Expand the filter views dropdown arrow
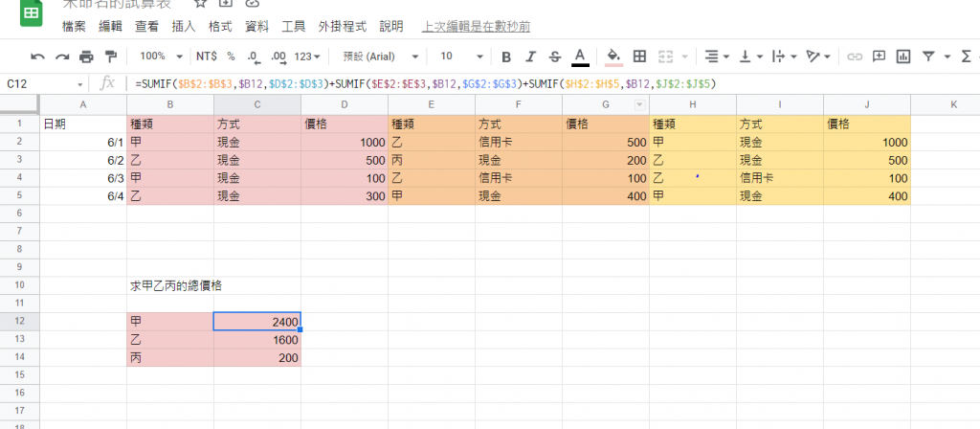The image size is (980, 429). pyautogui.click(x=947, y=56)
